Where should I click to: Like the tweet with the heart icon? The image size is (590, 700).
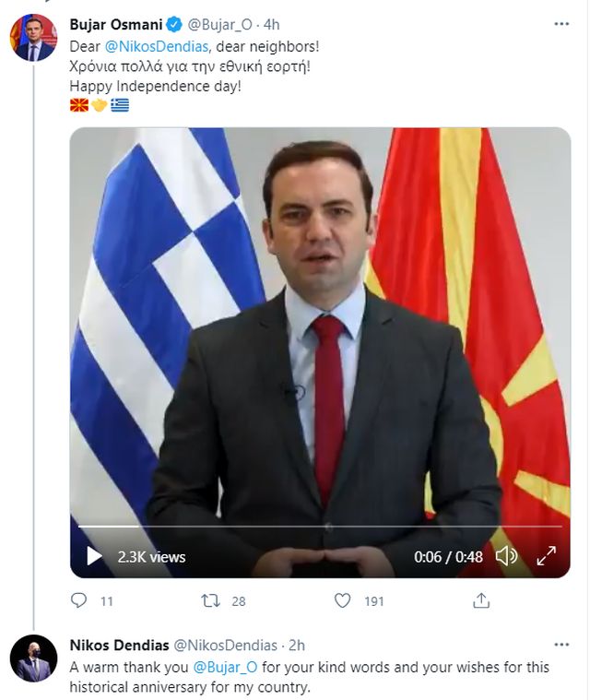(343, 600)
